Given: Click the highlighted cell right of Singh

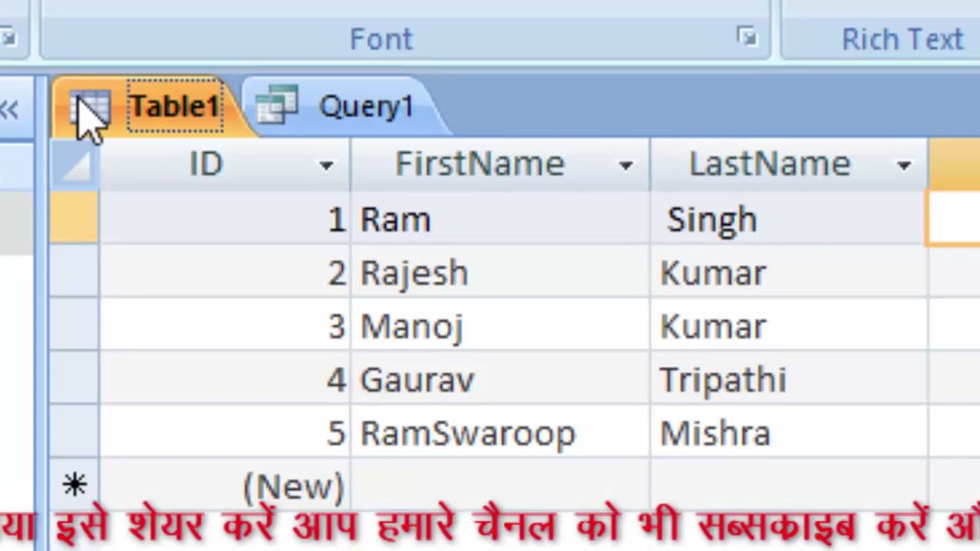Looking at the screenshot, I should click(x=954, y=219).
